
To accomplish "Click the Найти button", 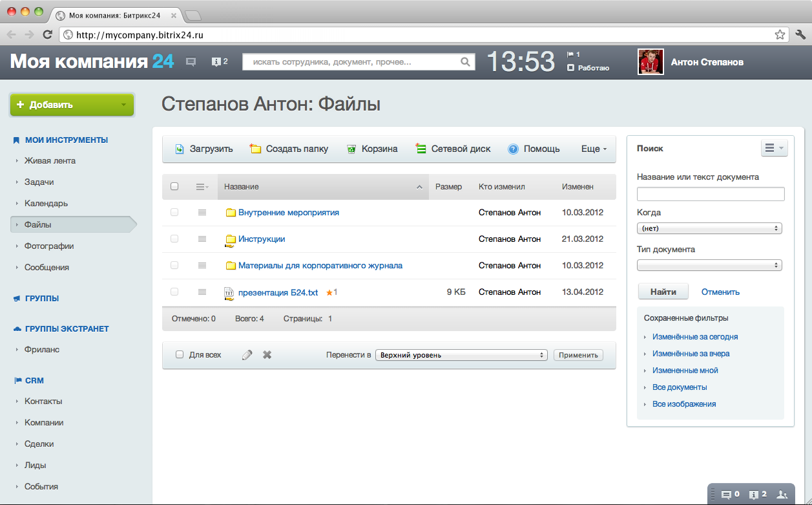I will pos(663,292).
